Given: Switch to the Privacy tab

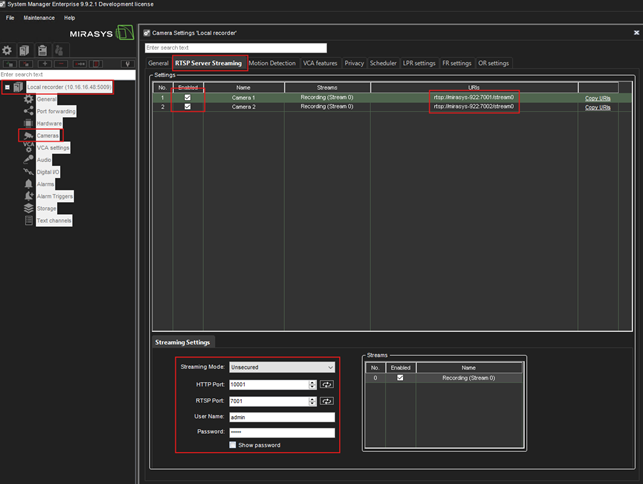Looking at the screenshot, I should (x=354, y=63).
